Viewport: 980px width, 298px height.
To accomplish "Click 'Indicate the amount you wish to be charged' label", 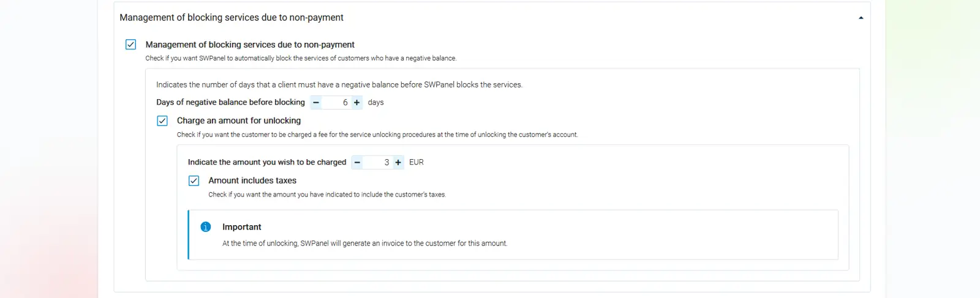I will pyautogui.click(x=266, y=162).
